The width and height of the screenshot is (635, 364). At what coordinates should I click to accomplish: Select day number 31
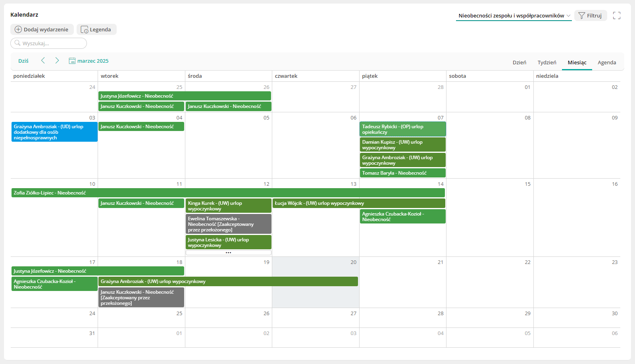92,333
